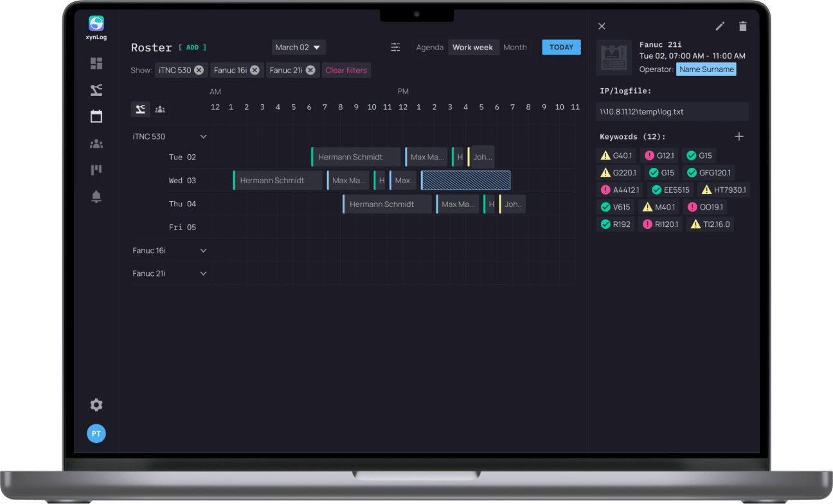Remove the Fanuc 16i filter chip
Viewport: 833px width, 504px height.
tap(255, 70)
